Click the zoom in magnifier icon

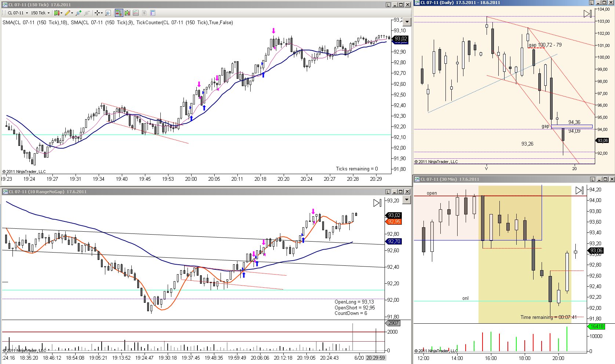[78, 13]
